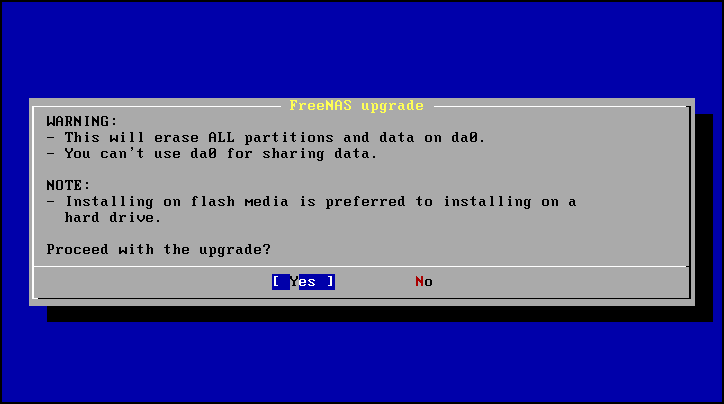Click the word 'preferred' in the note
The width and height of the screenshot is (724, 404).
pos(365,202)
